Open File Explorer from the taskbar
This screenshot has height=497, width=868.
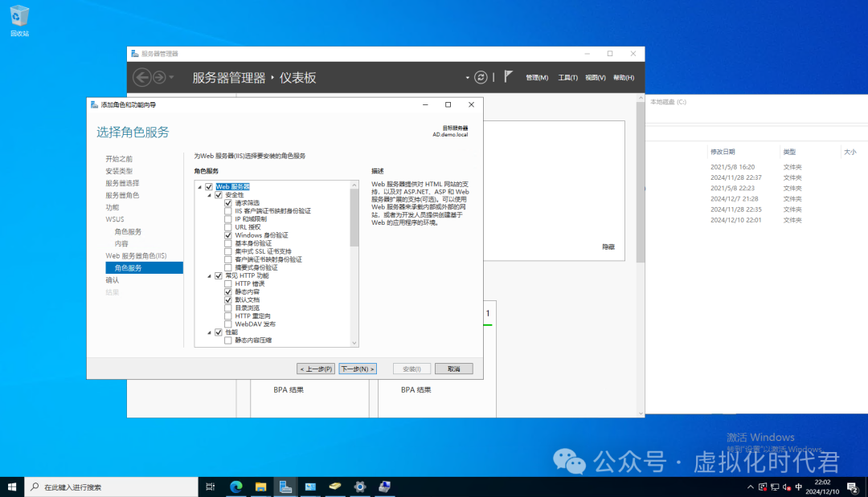click(x=260, y=487)
